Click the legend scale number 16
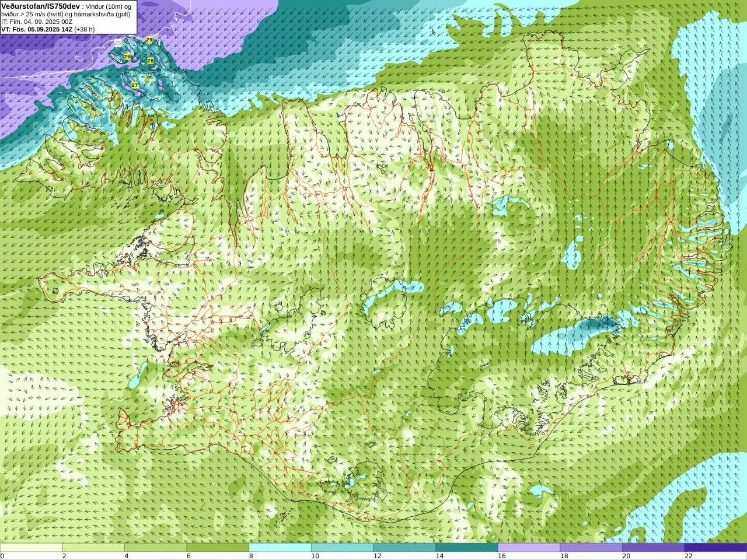Screen dimensions: 747x560 point(502,556)
